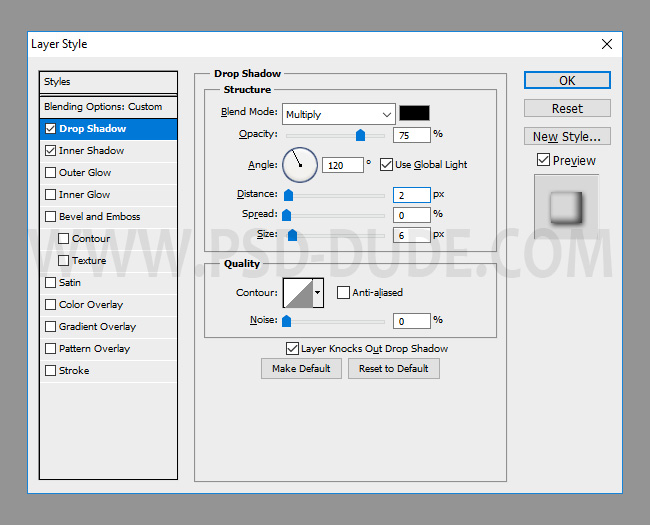Click into the Opacity value field
650x525 pixels.
click(411, 135)
